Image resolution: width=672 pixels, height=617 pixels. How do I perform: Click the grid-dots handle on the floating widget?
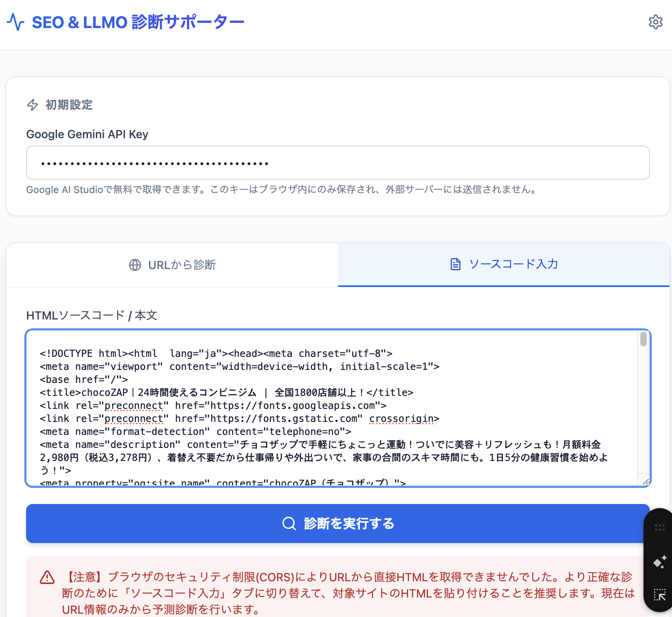pos(659,528)
